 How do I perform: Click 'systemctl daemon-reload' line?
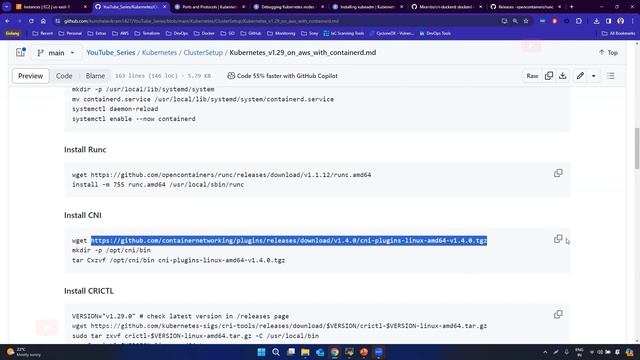(x=115, y=109)
